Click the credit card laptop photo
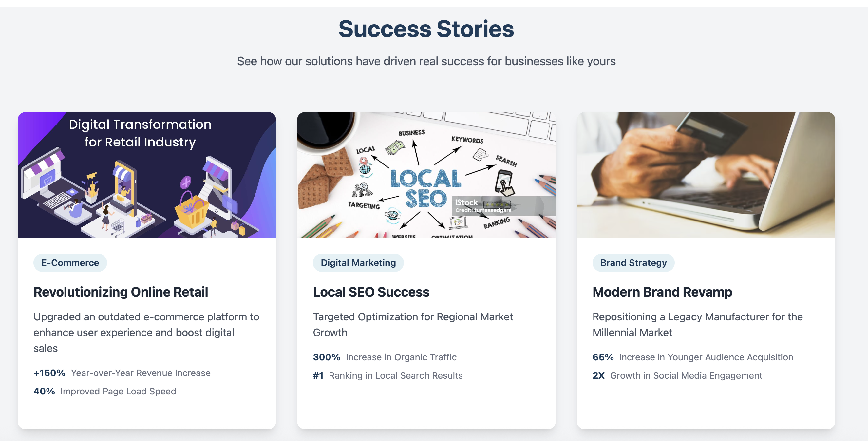The height and width of the screenshot is (441, 868). [x=706, y=175]
